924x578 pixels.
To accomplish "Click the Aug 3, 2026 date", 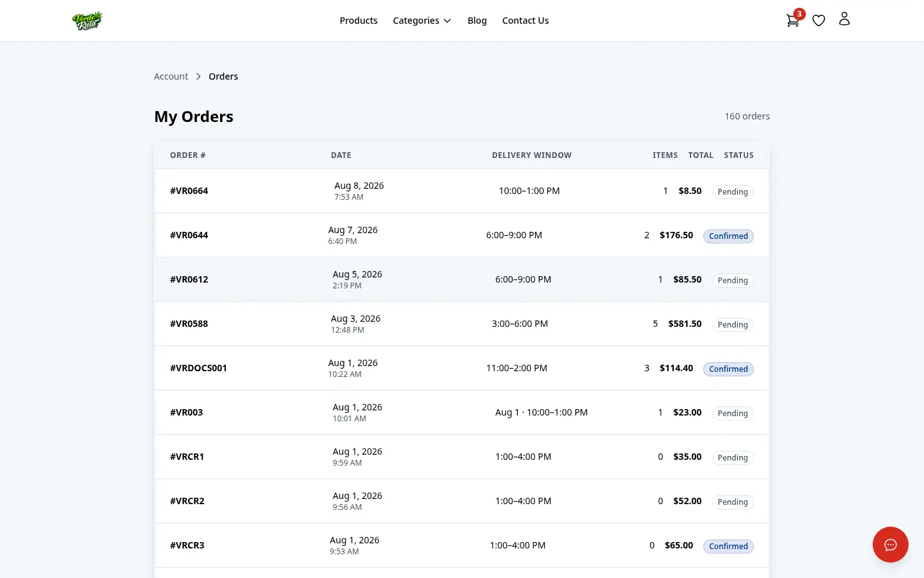I will tap(355, 319).
